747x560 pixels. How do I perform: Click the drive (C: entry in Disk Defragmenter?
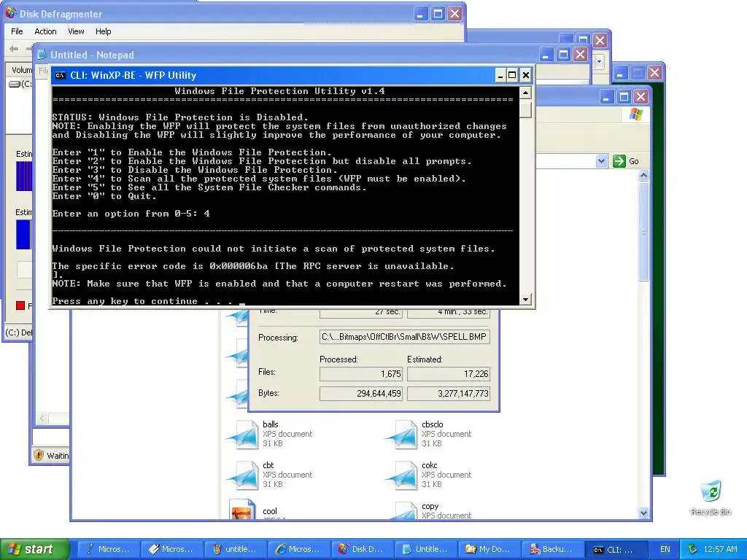point(20,84)
